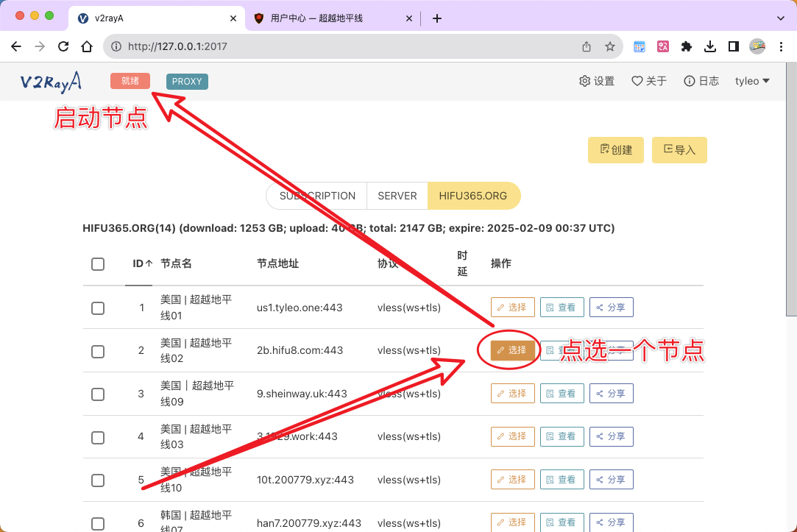
Task: Go to the browser home icon
Action: pyautogui.click(x=87, y=46)
